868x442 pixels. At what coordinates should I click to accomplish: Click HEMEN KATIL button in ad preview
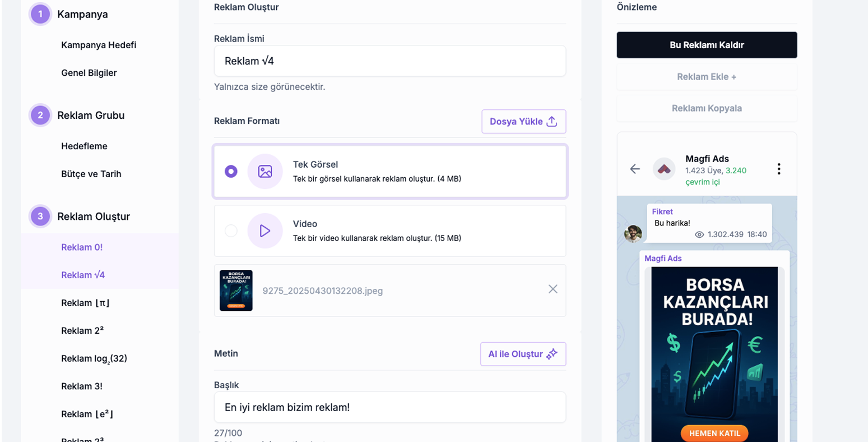click(x=714, y=433)
